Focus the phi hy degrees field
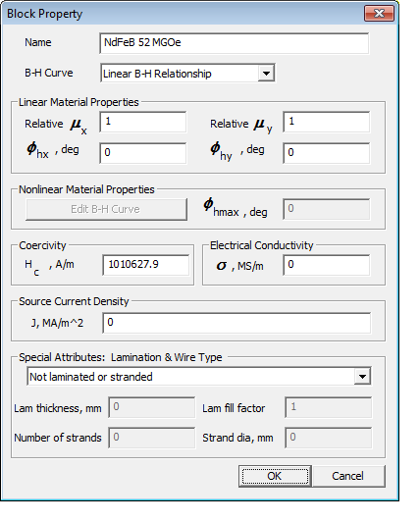 click(x=326, y=153)
